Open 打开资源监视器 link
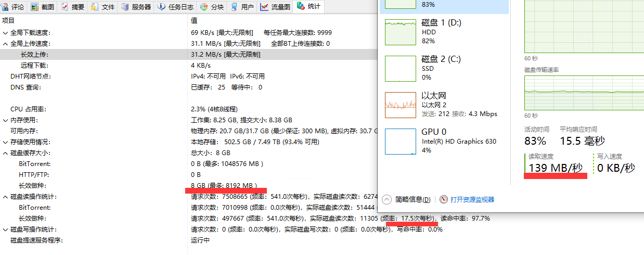This screenshot has width=644, height=255. point(472,199)
